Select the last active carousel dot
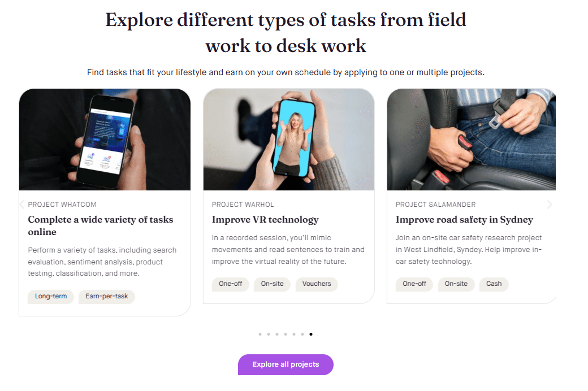 311,334
